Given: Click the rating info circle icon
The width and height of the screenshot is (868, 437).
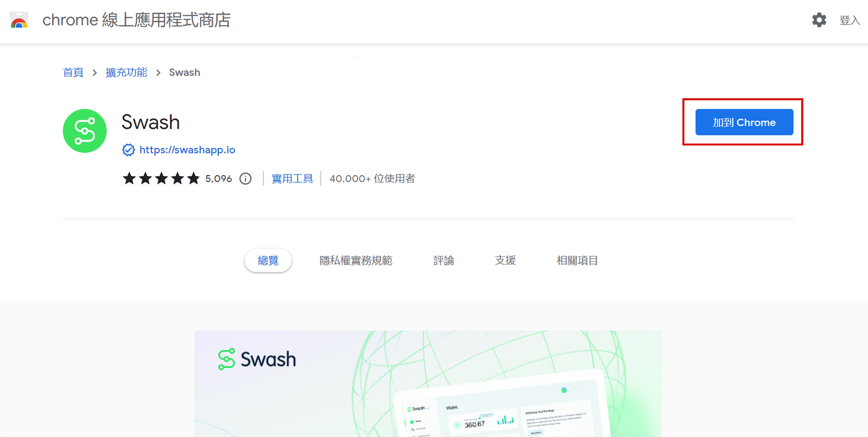Looking at the screenshot, I should (246, 179).
